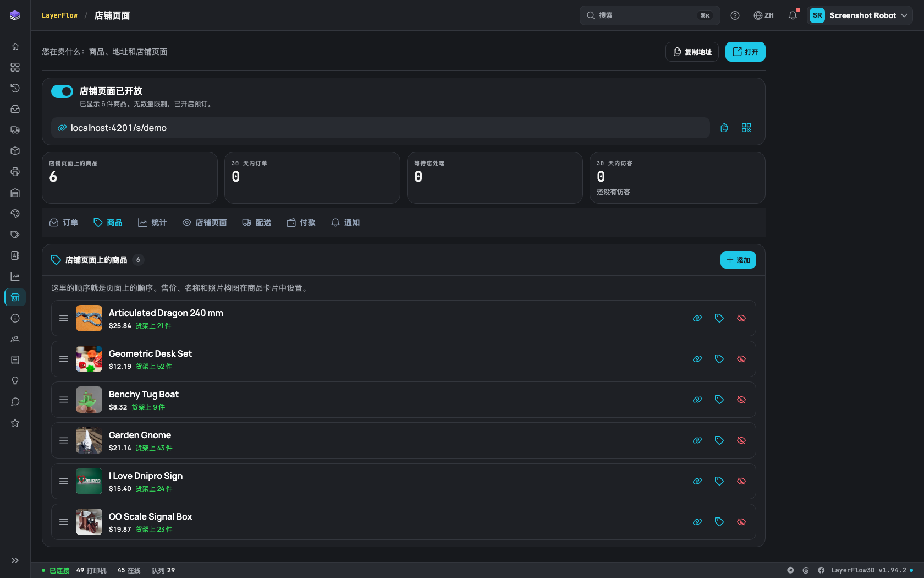Screen dimensions: 924x578
Task: Switch language using ZH selector
Action: pyautogui.click(x=763, y=15)
